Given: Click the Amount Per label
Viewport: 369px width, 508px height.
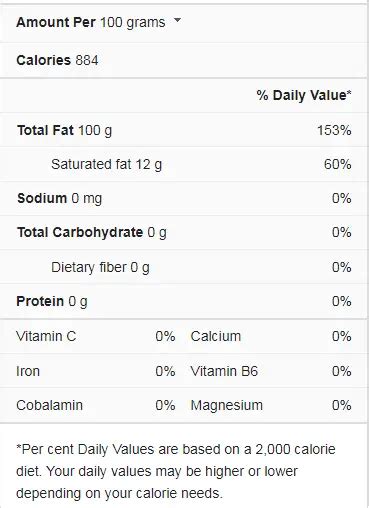Looking at the screenshot, I should (x=56, y=22).
